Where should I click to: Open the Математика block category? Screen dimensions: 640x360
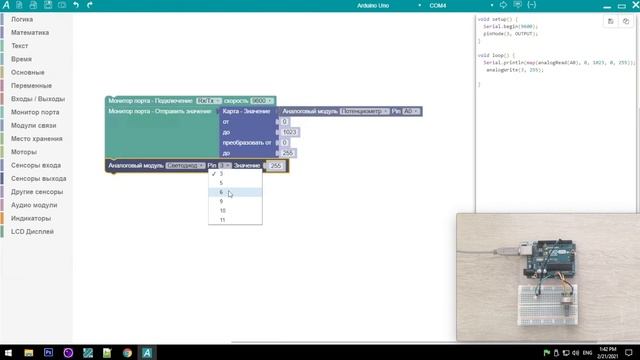tap(30, 32)
